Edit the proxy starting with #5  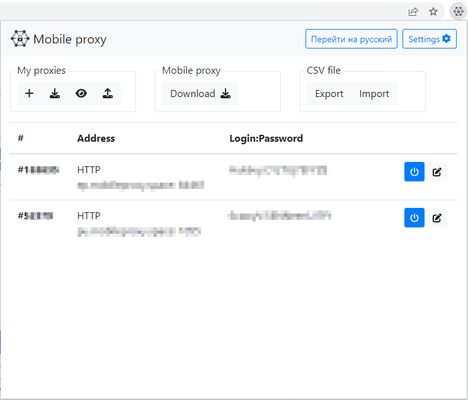pos(437,218)
